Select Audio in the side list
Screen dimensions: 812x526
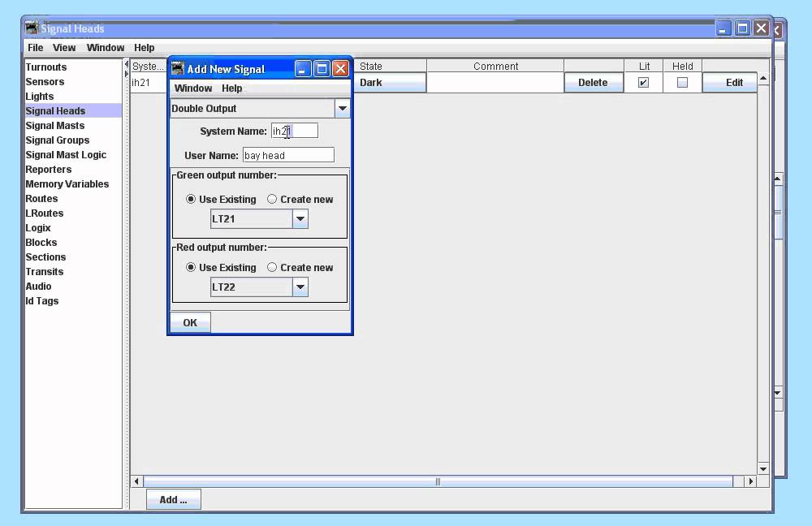tap(74, 287)
